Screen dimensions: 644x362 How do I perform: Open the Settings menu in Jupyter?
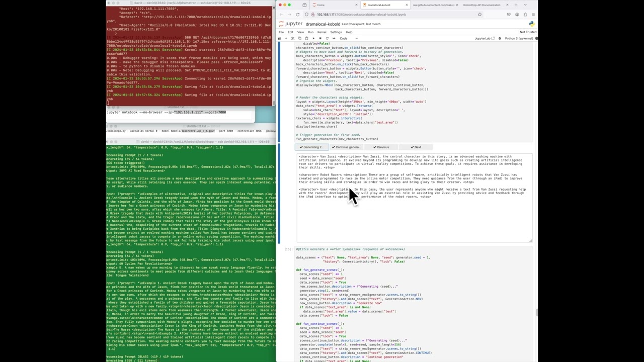tap(336, 32)
